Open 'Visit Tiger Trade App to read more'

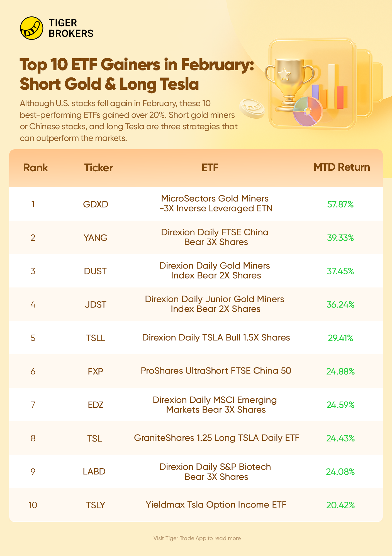coord(197,538)
